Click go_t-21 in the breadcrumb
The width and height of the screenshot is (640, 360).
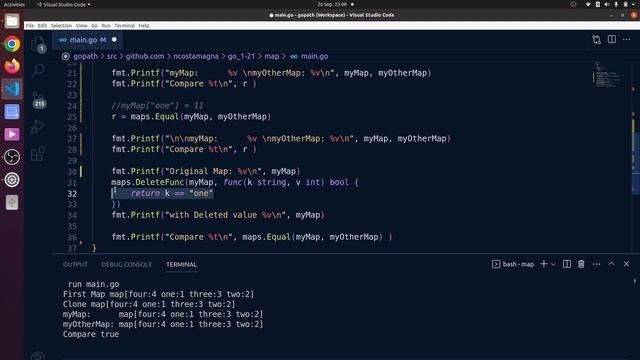(241, 56)
